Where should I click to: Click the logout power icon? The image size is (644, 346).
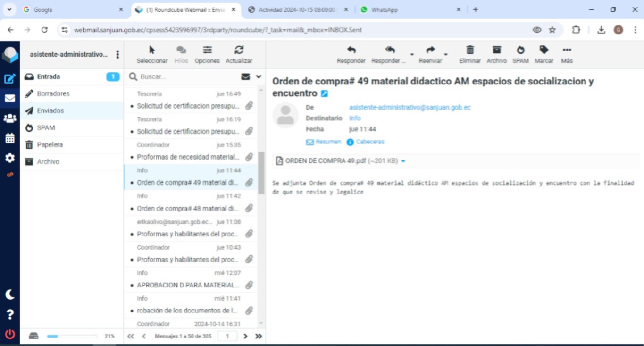tap(9, 335)
